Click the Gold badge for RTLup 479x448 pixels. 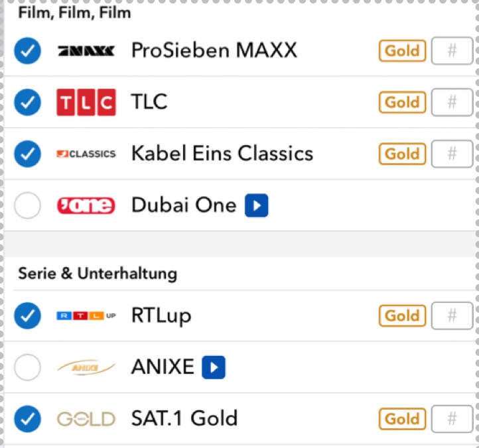[x=402, y=315]
